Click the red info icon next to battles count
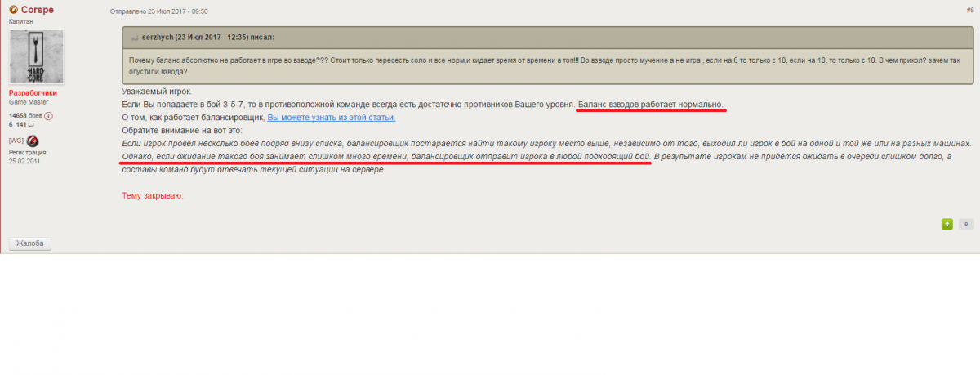Viewport: 980px width, 375px height. [x=49, y=116]
